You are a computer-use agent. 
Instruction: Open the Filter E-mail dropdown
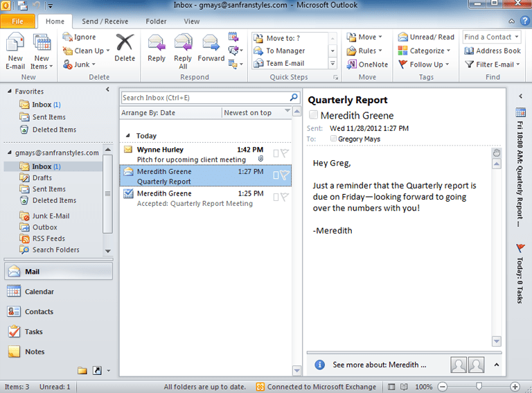[493, 64]
